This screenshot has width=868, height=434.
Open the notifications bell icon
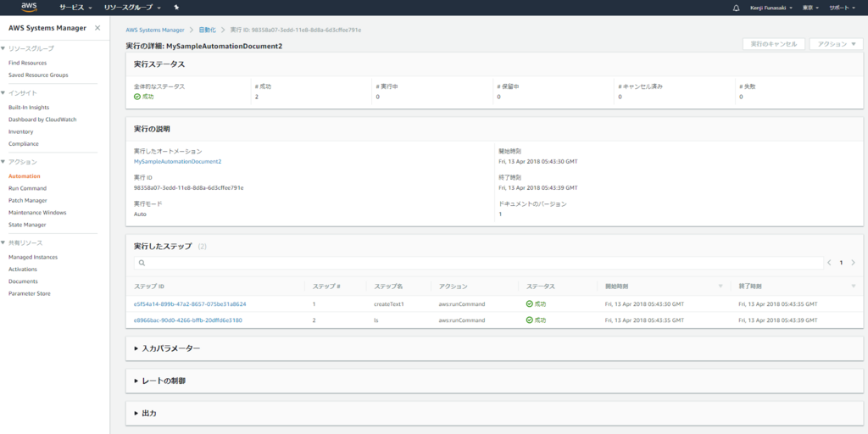736,8
